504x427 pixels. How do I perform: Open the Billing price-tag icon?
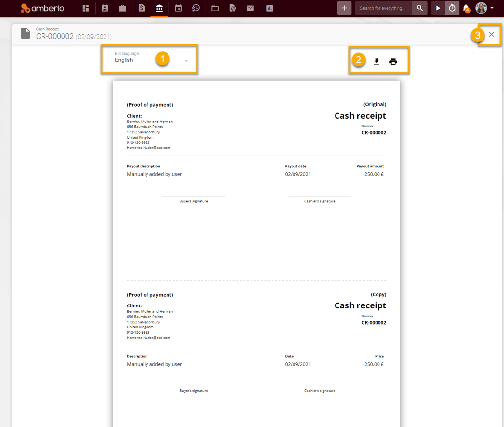tap(141, 8)
